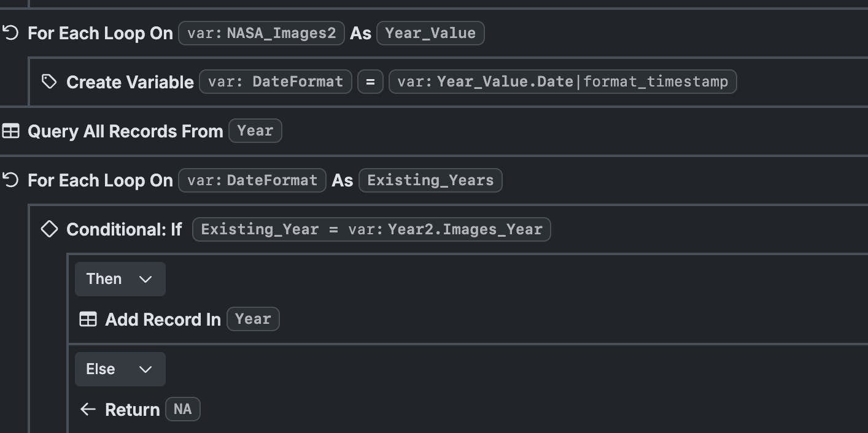Click the Year table chip in Add Record
868x433 pixels.
(253, 319)
